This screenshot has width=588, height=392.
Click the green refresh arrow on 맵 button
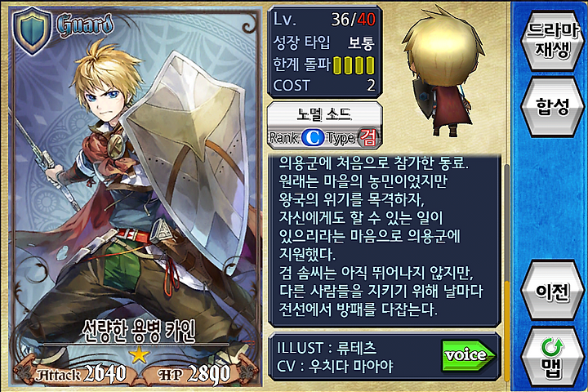click(552, 347)
